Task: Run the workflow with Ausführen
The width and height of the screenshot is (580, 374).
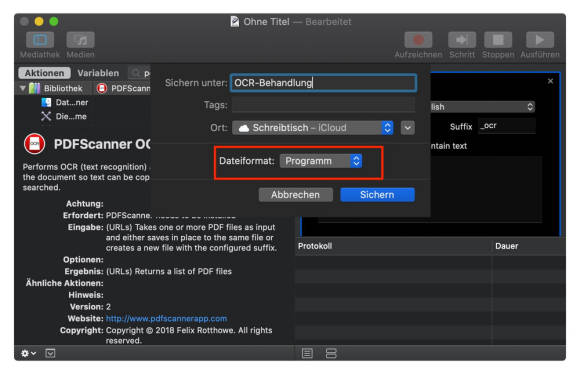Action: click(x=540, y=40)
